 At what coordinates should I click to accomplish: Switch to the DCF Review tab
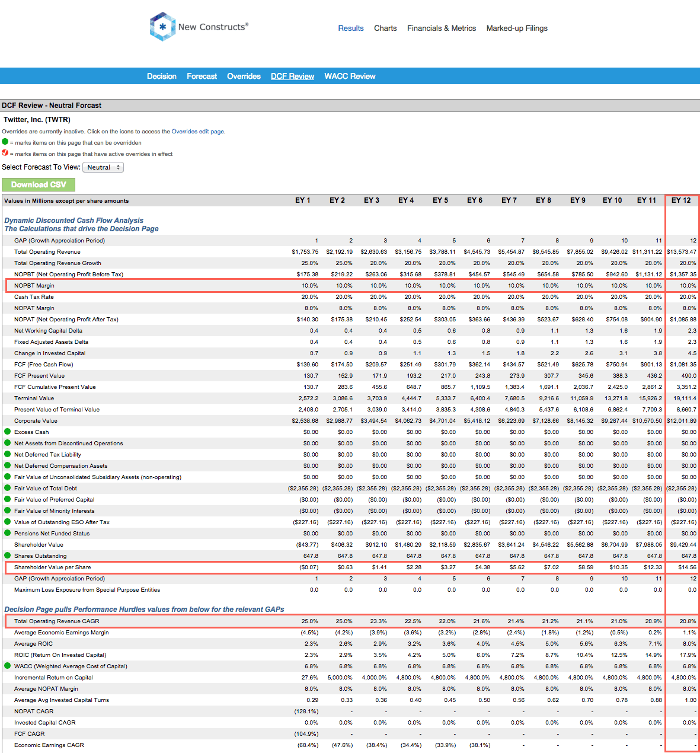pyautogui.click(x=293, y=76)
